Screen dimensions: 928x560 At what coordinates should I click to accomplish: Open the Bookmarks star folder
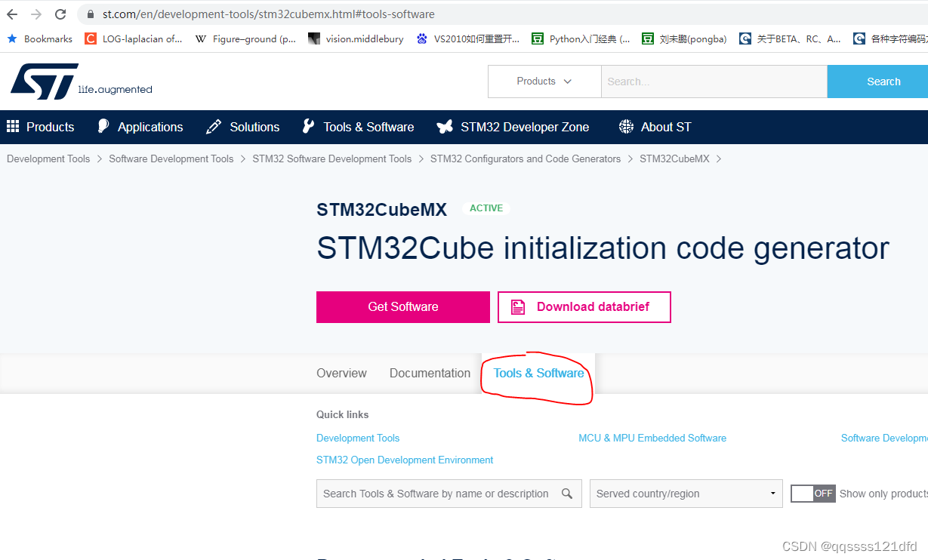click(x=40, y=38)
